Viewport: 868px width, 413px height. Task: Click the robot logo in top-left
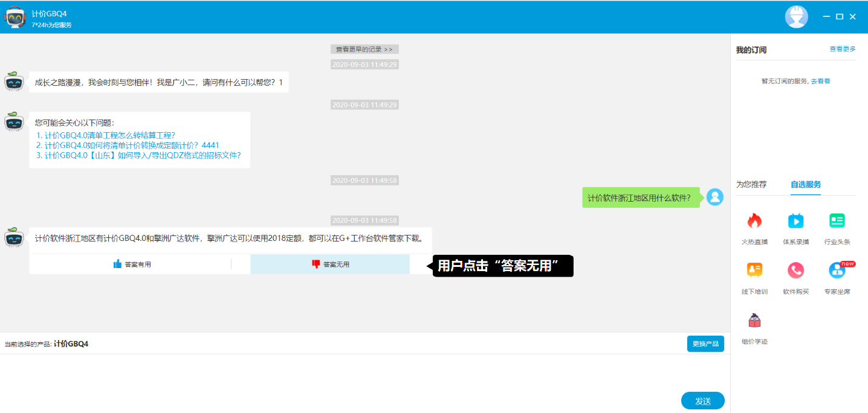click(15, 17)
